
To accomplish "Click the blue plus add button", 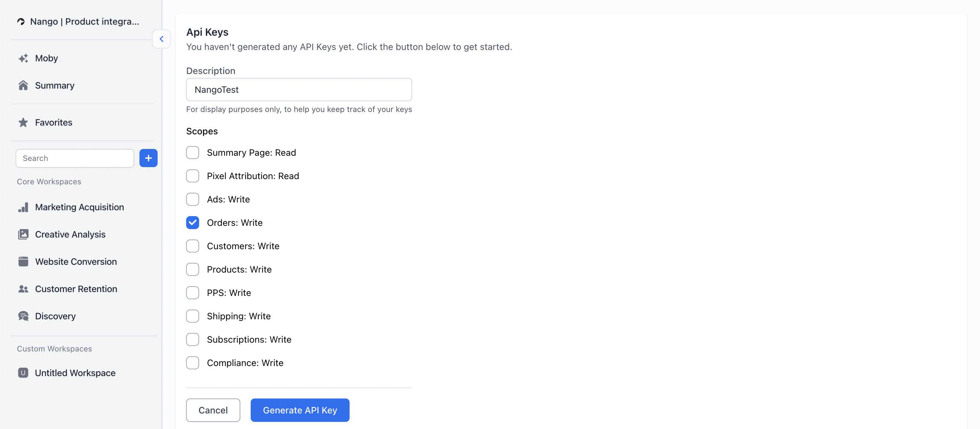I will pyautogui.click(x=148, y=158).
